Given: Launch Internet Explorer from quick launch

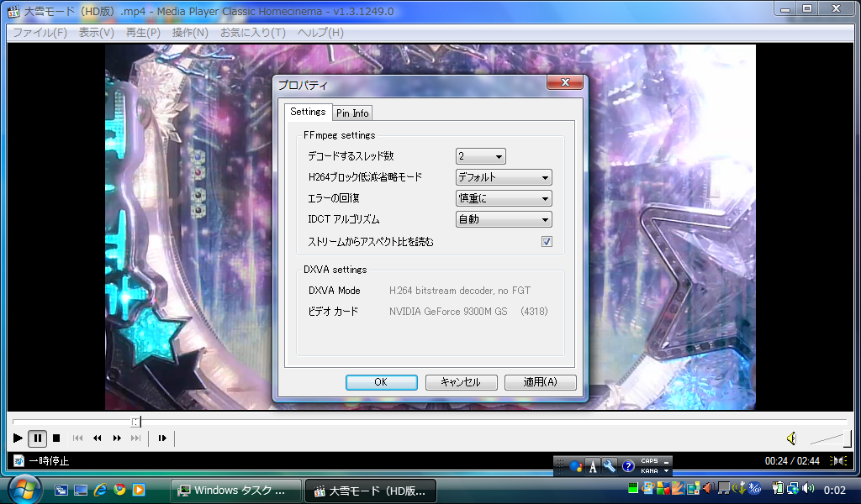Looking at the screenshot, I should pos(100,490).
